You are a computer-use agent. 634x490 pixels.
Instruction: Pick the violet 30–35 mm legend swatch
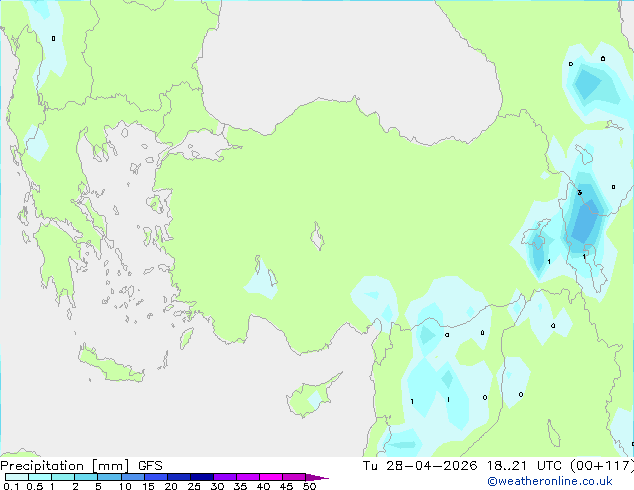point(224,477)
